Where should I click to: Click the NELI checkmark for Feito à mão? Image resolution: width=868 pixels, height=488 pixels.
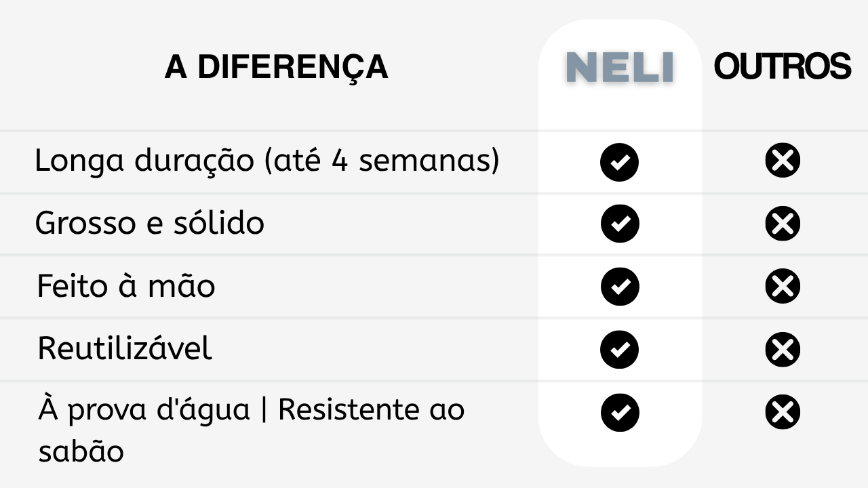coord(619,287)
